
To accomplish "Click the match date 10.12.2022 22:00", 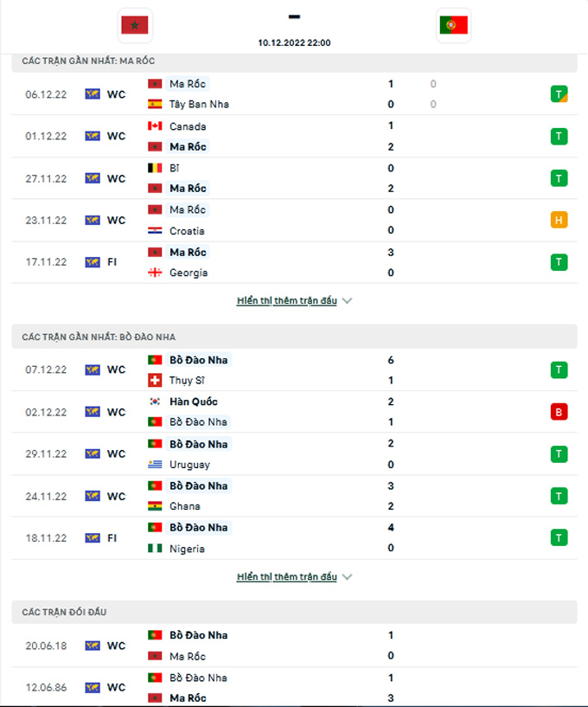I will 294,42.
